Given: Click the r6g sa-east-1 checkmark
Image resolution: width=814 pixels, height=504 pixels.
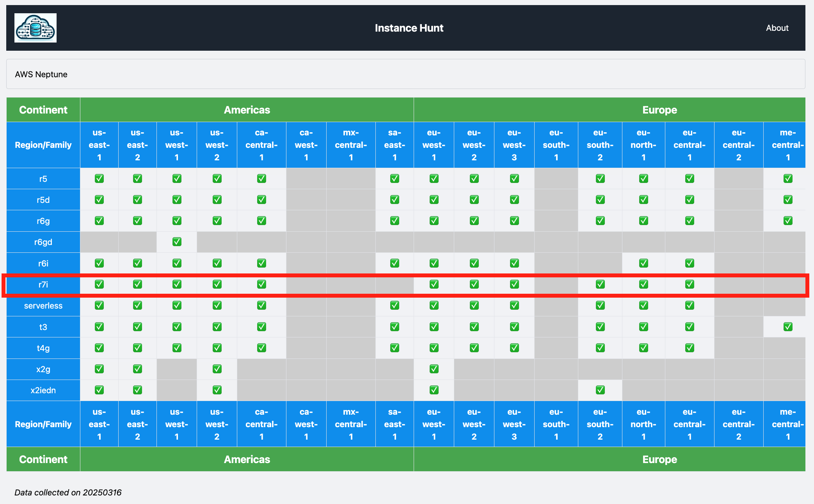Looking at the screenshot, I should pyautogui.click(x=395, y=221).
